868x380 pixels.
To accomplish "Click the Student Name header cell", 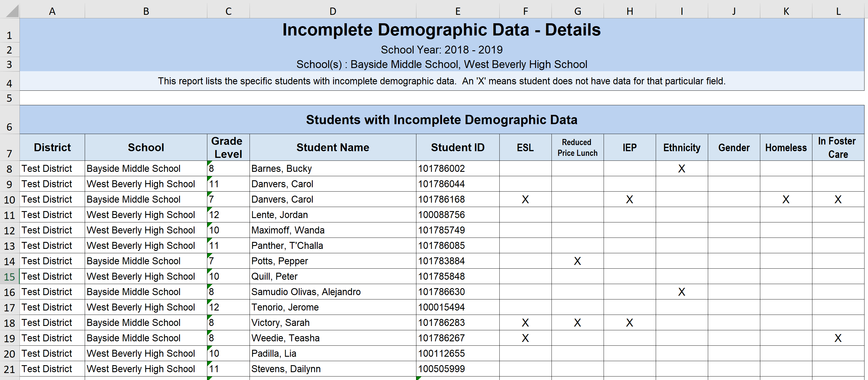I will click(333, 147).
